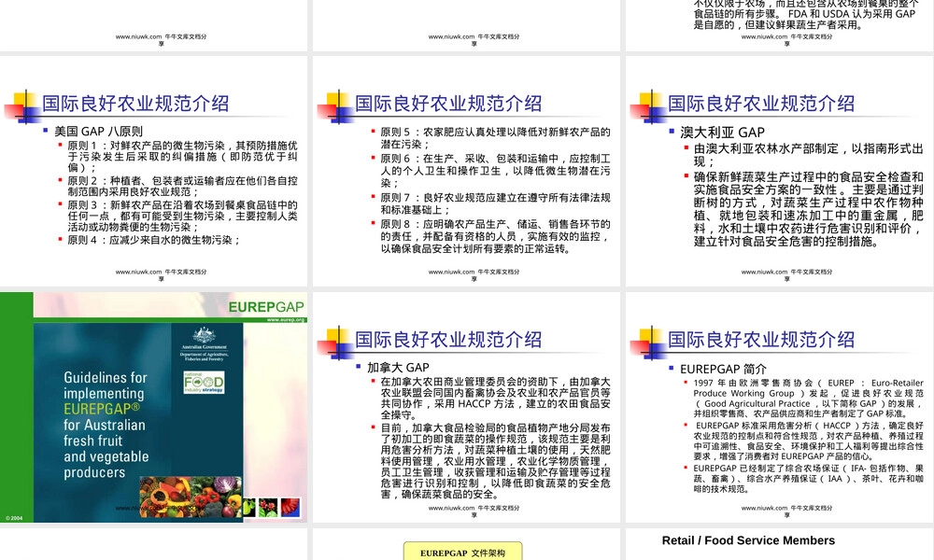This screenshot has height=560, width=934.
Task: Select the '原则 1' bullet about 微生物污染
Action: point(182,157)
